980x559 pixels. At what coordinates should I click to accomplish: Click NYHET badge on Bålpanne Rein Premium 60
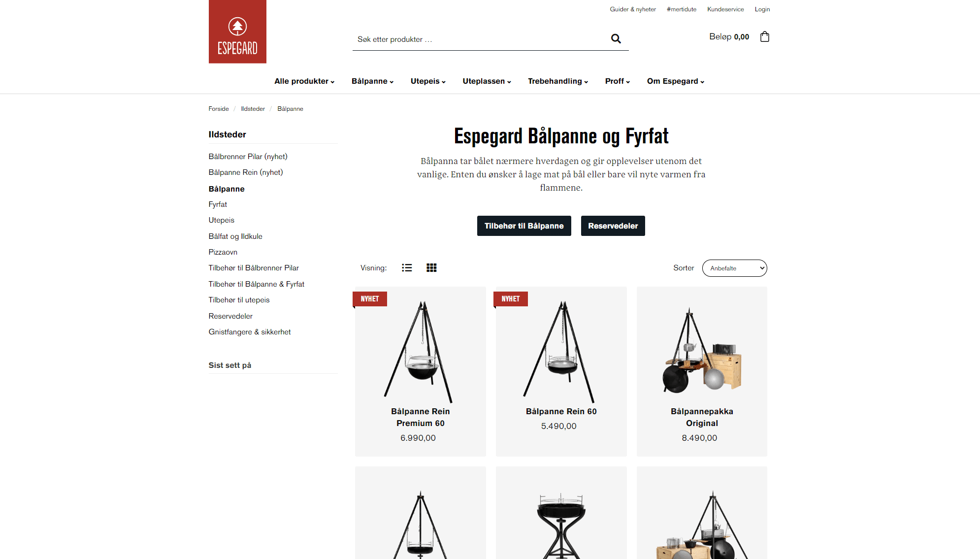pos(370,299)
